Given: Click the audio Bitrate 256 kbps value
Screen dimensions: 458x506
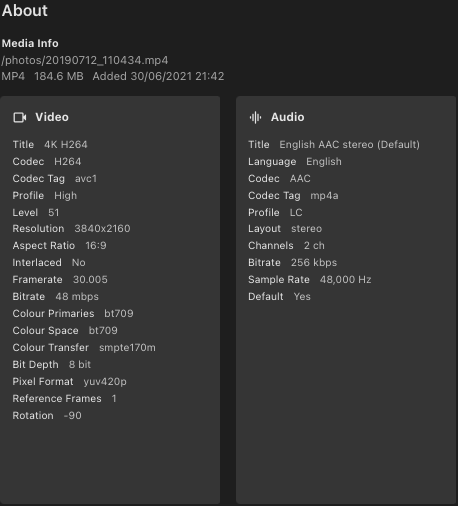Looking at the screenshot, I should coord(314,263).
